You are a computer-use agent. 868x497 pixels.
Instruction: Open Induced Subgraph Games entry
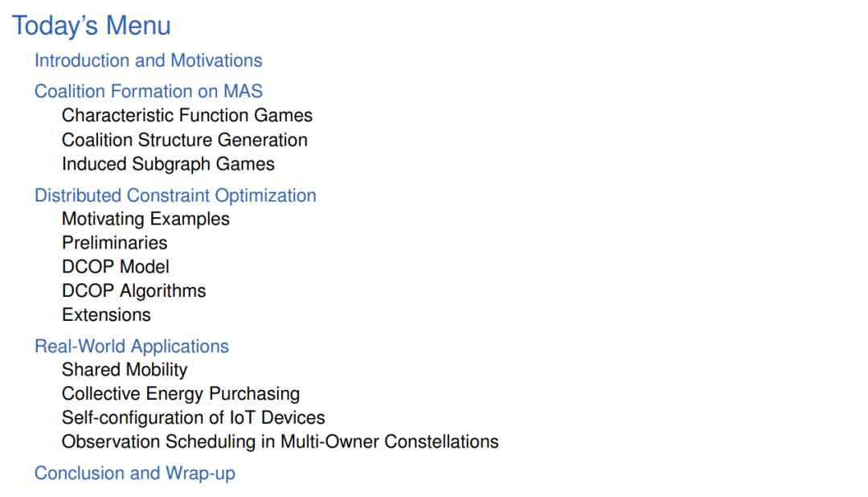coord(168,164)
